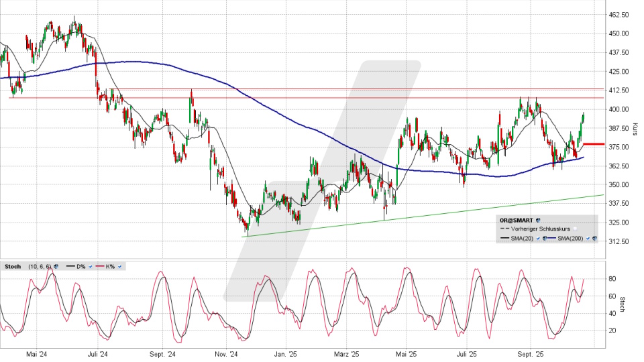This screenshot has width=644, height=362.
Task: Hide the K% stochastic line
Action: click(120, 267)
